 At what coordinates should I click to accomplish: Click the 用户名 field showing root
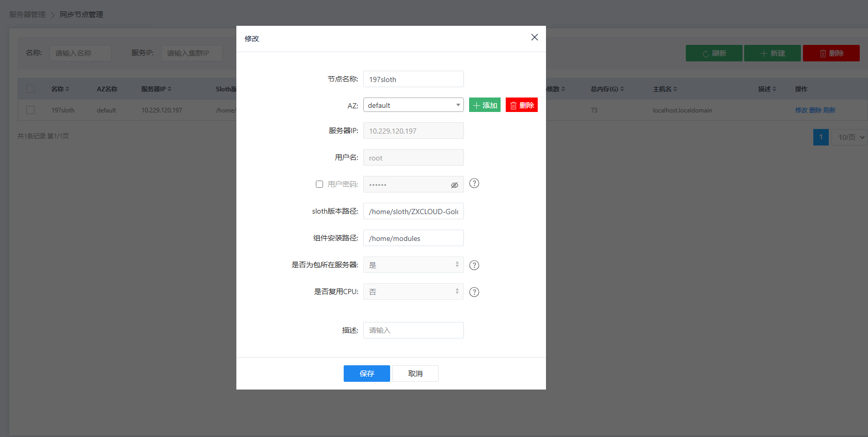coord(413,157)
